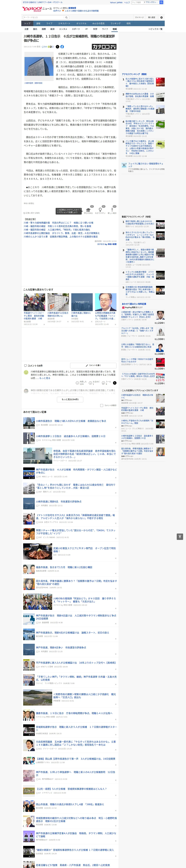The image size is (186, 868).
Task: Dismiss the 市長選でヘイトスピーチ recommended card
Action: [x=44, y=324]
